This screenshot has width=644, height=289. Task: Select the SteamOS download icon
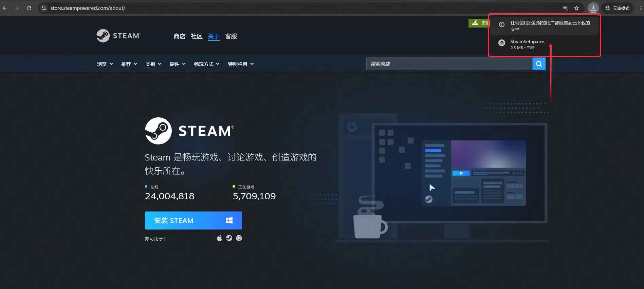[229, 238]
